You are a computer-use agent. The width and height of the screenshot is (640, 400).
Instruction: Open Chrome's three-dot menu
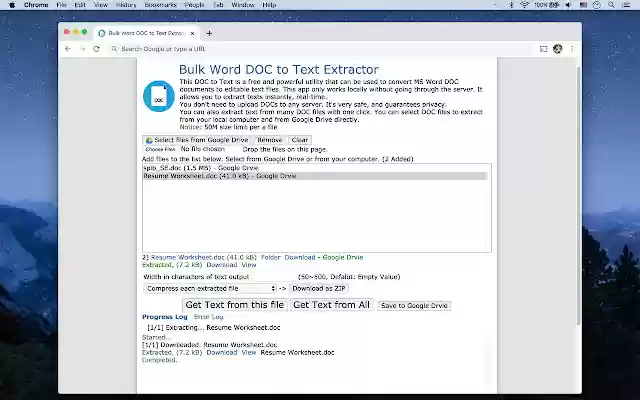click(572, 49)
